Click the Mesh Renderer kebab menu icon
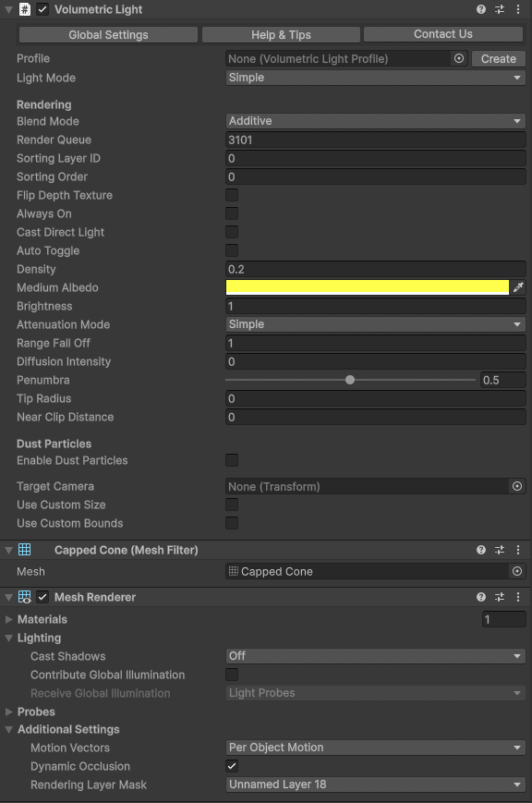532x803 pixels. click(x=518, y=597)
